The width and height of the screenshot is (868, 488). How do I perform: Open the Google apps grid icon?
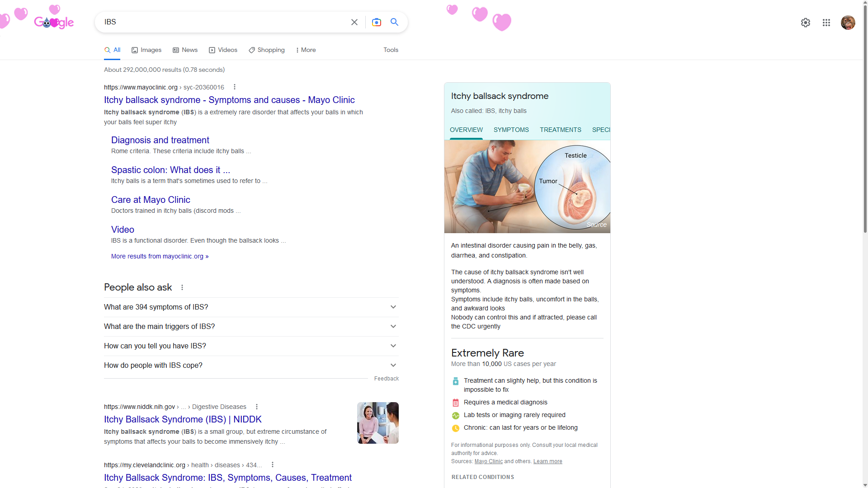click(826, 23)
